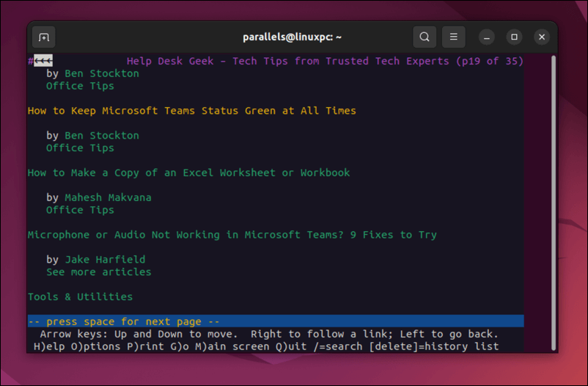Open the terminal hamburger menu
The image size is (588, 386).
pyautogui.click(x=454, y=37)
